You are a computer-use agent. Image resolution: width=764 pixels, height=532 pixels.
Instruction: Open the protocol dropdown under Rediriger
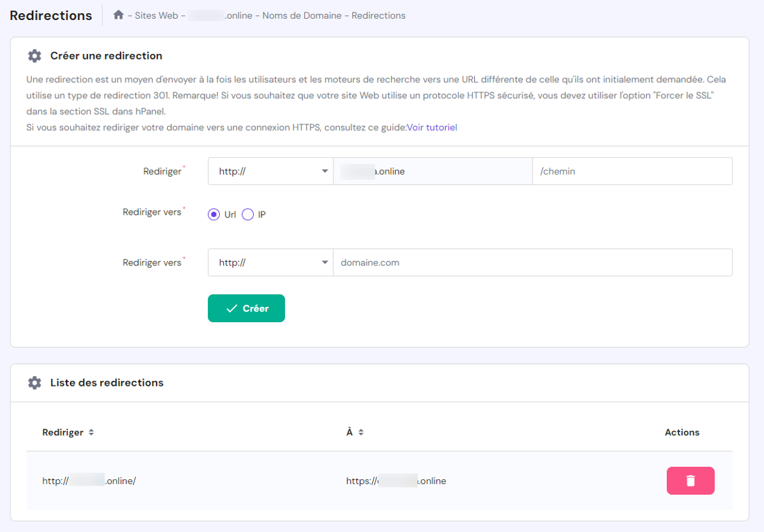[x=270, y=170]
